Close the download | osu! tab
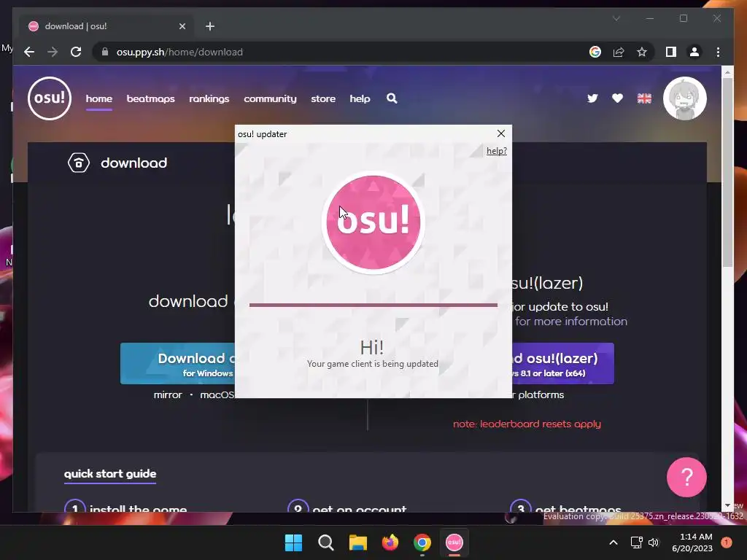This screenshot has height=560, width=747. point(182,26)
